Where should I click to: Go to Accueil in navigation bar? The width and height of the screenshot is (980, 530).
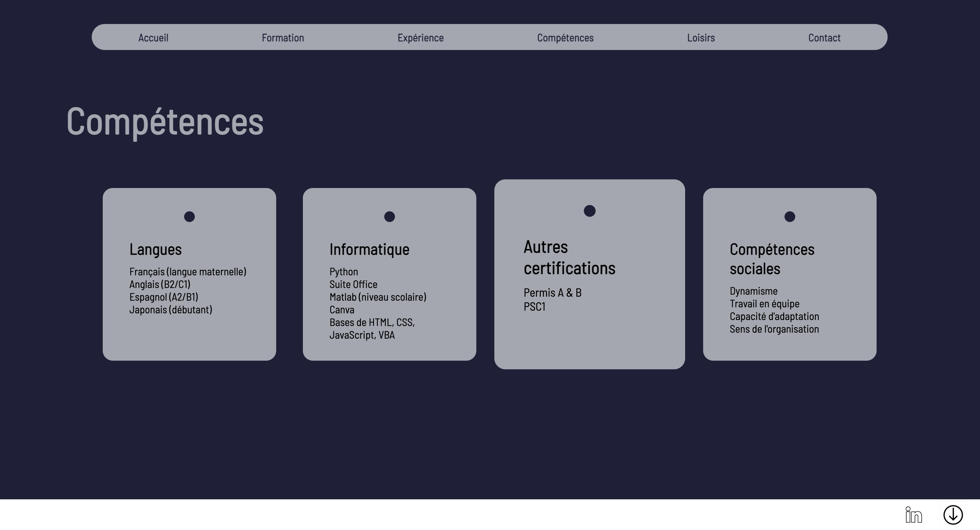pos(153,38)
